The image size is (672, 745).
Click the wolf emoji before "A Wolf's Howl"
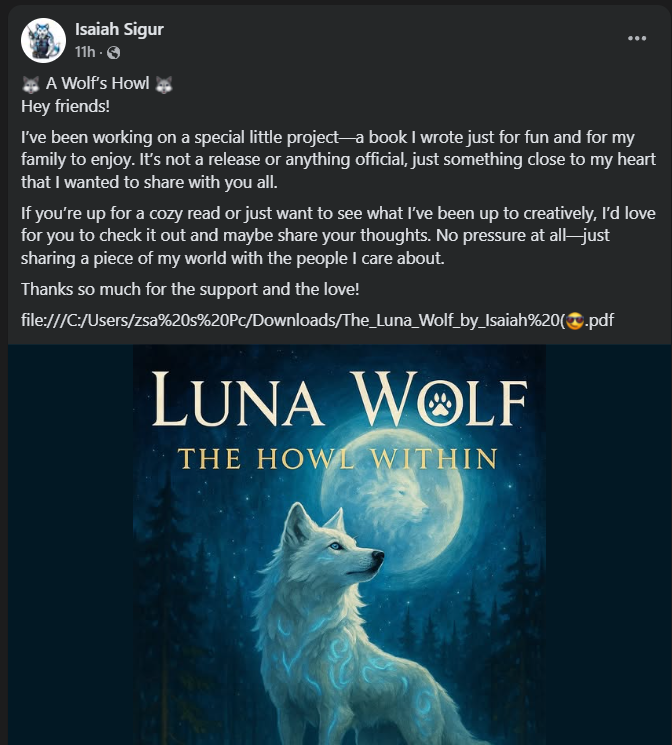tap(31, 84)
